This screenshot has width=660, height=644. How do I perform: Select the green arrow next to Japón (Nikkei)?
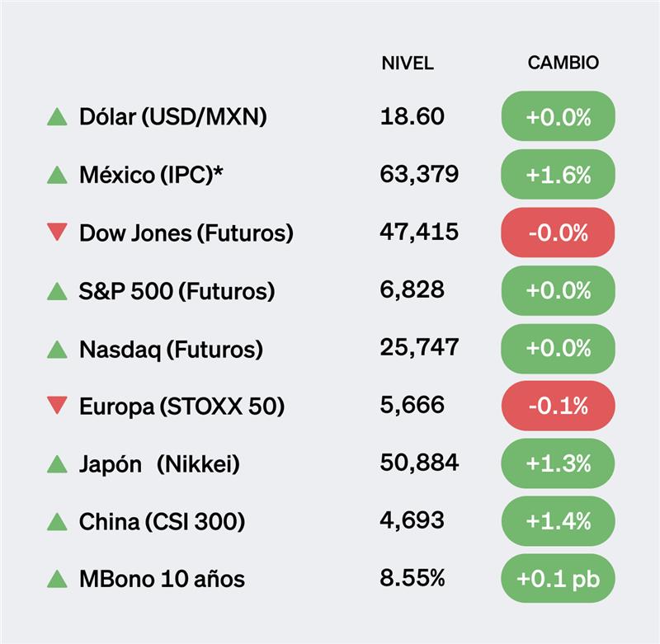click(57, 464)
